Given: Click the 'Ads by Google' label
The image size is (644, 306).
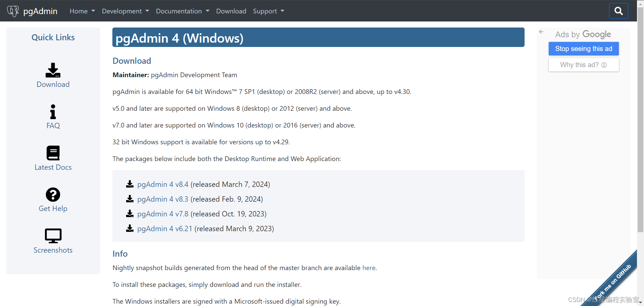Looking at the screenshot, I should coord(583,34).
